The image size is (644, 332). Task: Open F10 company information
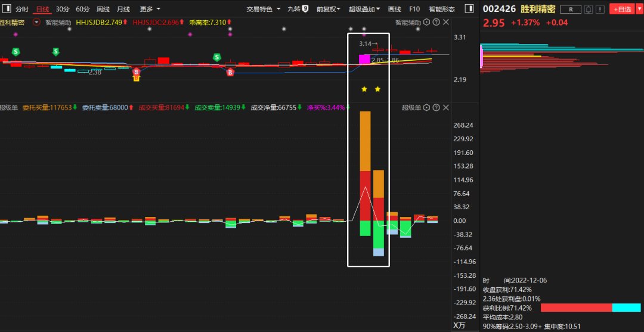pyautogui.click(x=414, y=9)
